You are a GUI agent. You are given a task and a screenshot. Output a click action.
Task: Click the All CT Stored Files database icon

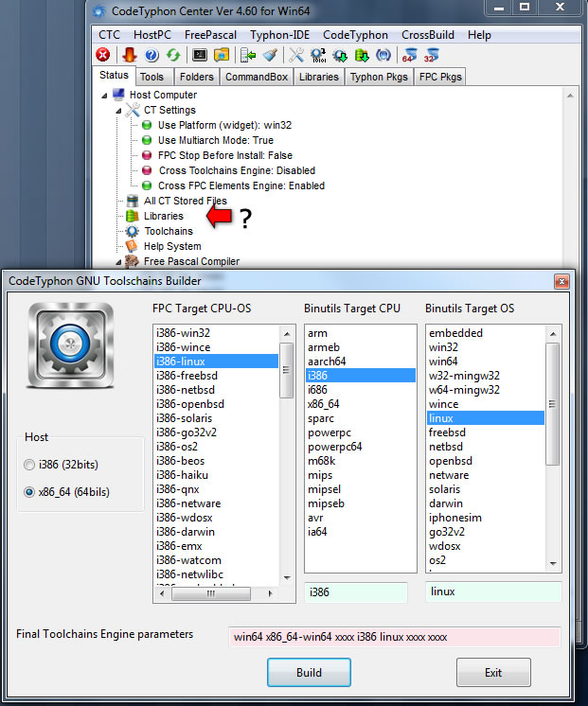click(133, 201)
